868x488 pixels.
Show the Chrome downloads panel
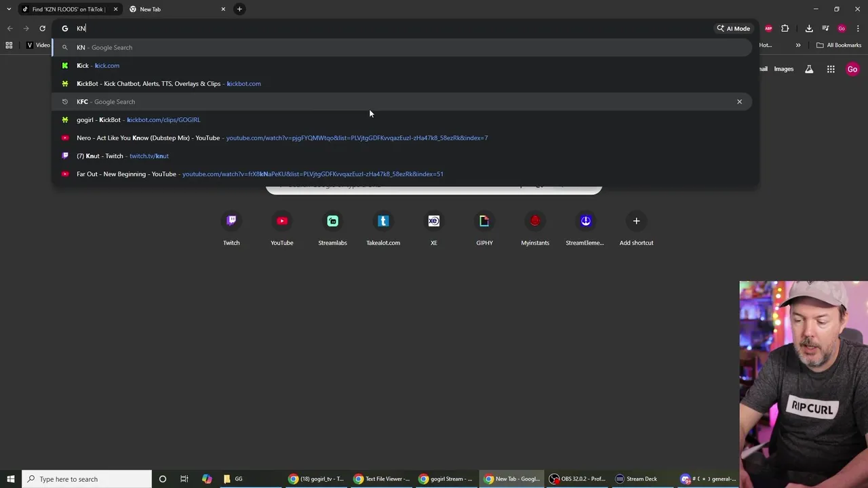[x=809, y=28]
